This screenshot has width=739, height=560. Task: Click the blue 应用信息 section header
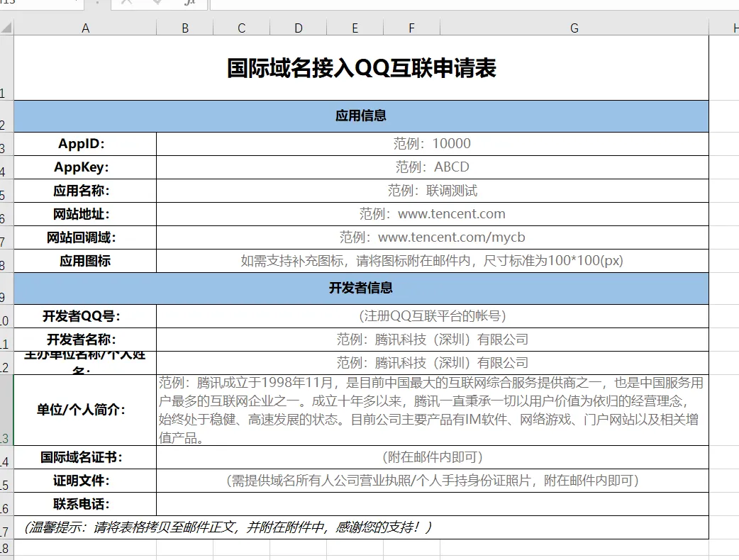[x=361, y=116]
